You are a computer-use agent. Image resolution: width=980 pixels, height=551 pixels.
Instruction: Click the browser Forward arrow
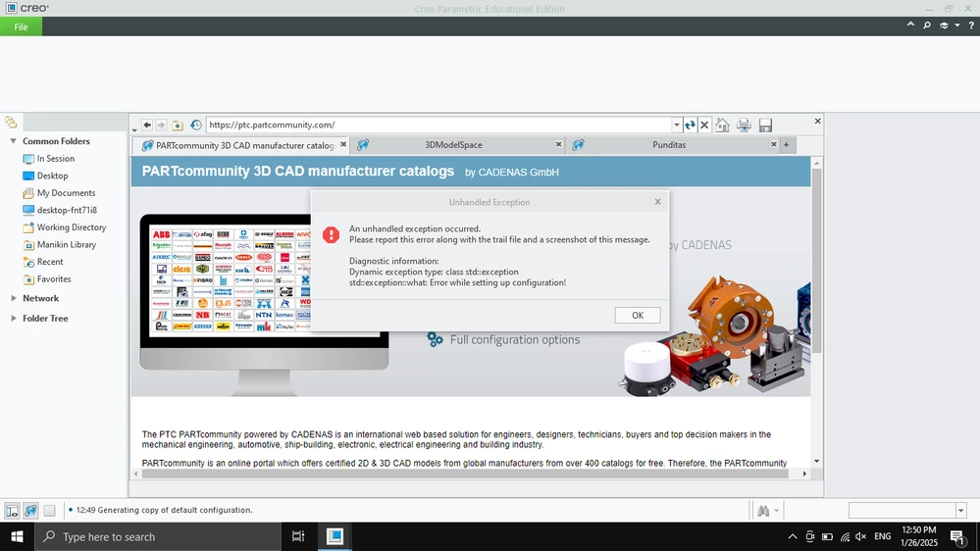[161, 125]
